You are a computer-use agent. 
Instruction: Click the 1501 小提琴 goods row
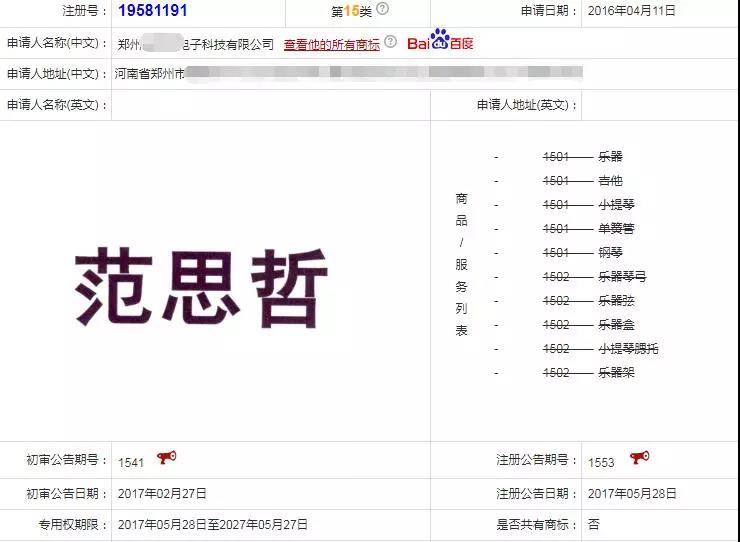tap(589, 204)
